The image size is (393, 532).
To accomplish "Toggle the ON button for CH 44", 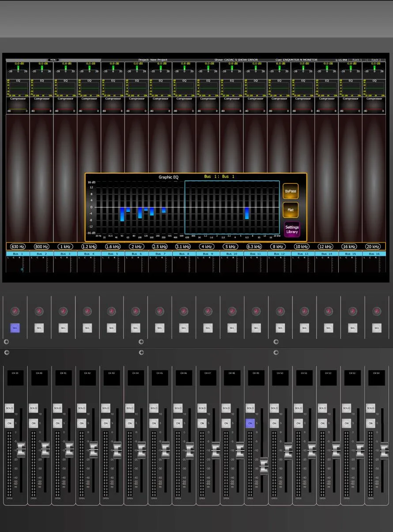I will pyautogui.click(x=130, y=423).
